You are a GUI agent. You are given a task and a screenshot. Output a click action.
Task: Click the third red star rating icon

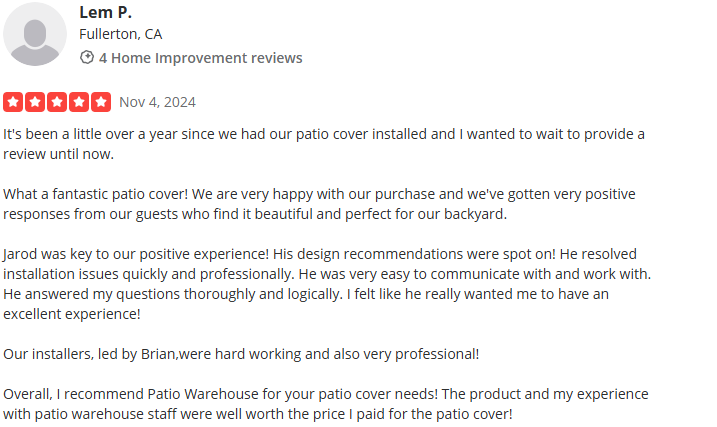click(57, 102)
